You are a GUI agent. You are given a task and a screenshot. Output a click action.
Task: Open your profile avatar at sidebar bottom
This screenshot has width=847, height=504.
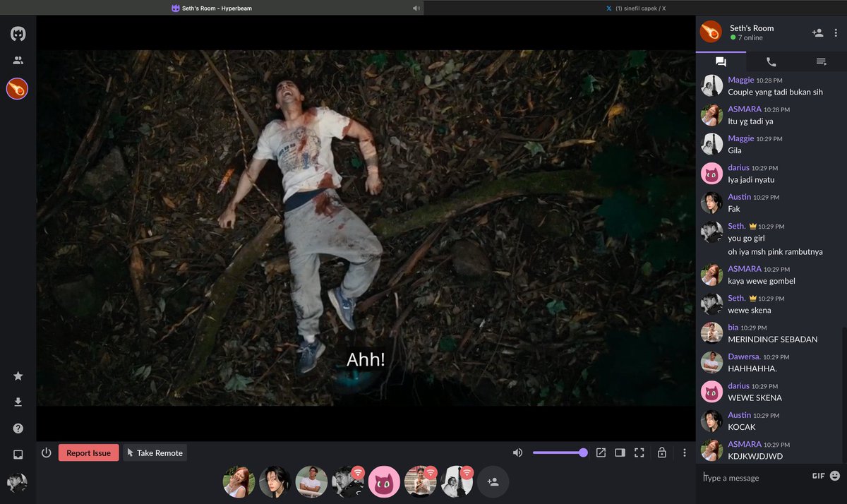pos(18,483)
